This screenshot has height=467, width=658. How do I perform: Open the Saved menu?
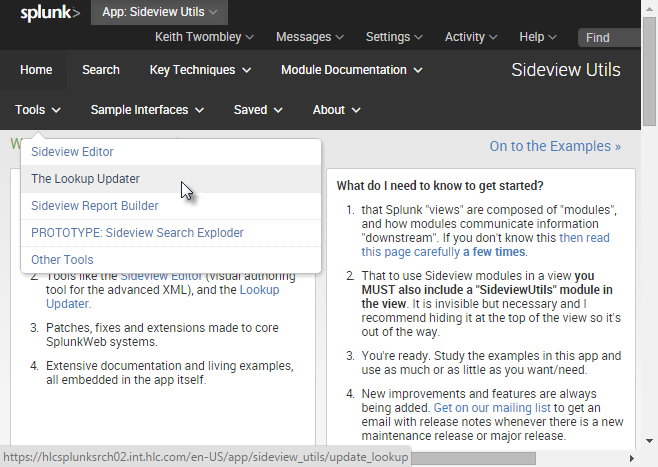tap(258, 110)
